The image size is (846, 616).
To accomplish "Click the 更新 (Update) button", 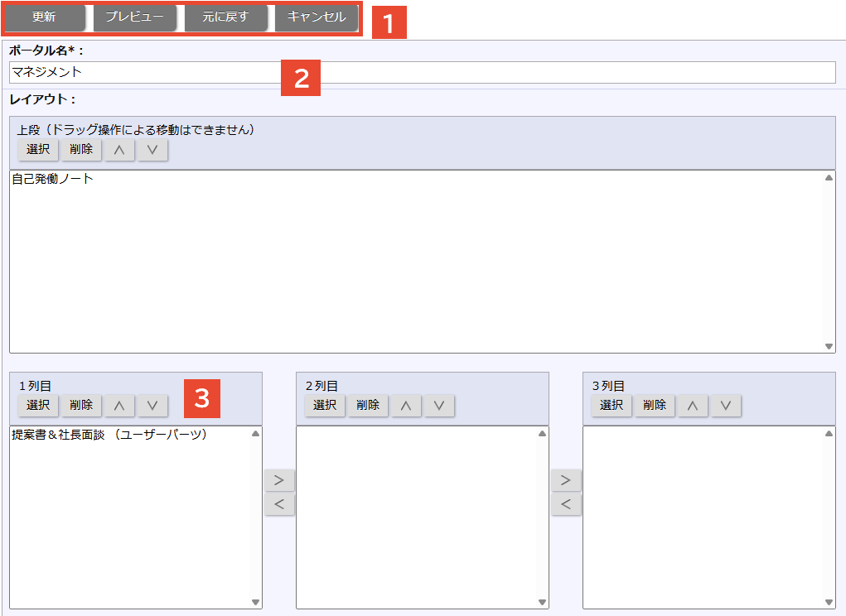I will 45,17.
